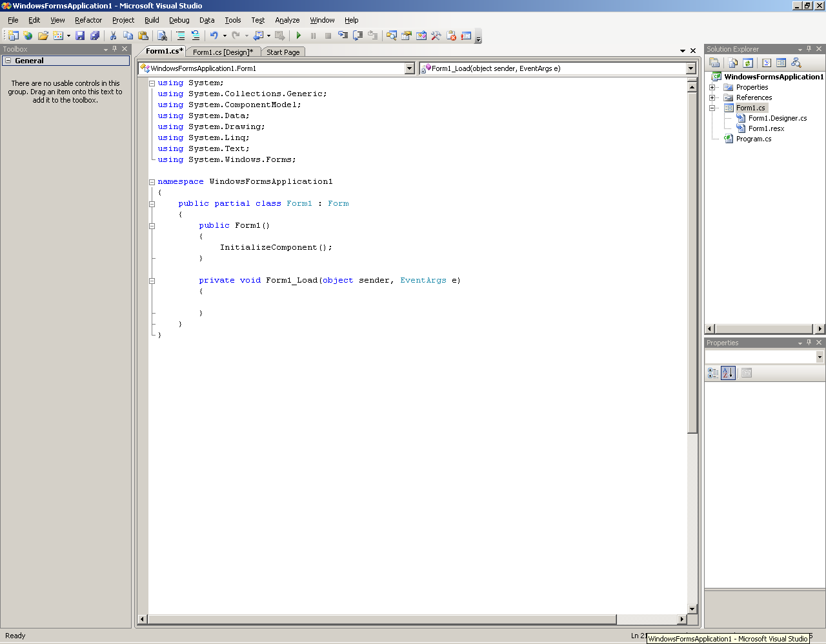Click the code editor scroll-up arrow
Image resolution: width=826 pixels, height=644 pixels.
[x=692, y=86]
